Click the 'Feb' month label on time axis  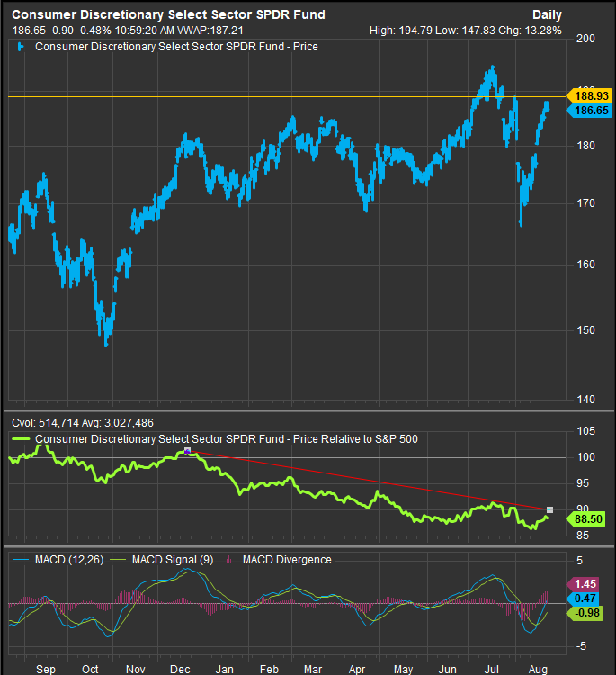point(269,669)
